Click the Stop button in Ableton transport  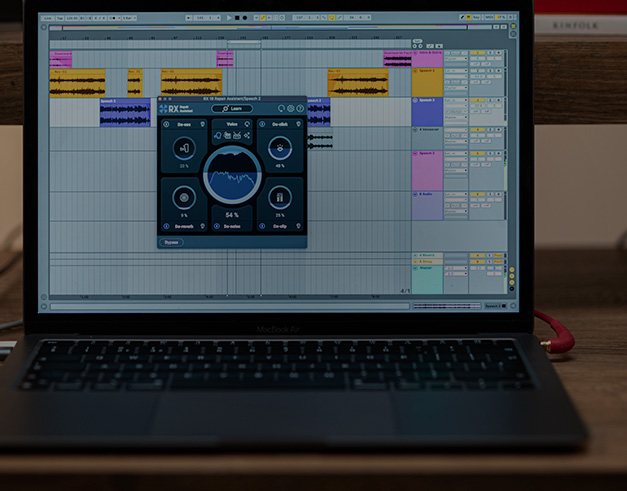tap(237, 18)
